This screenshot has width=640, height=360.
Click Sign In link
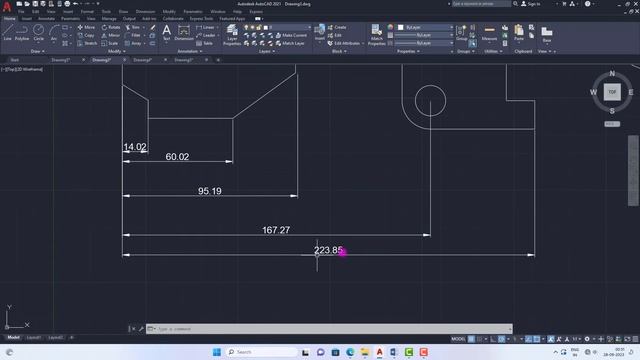coord(531,4)
